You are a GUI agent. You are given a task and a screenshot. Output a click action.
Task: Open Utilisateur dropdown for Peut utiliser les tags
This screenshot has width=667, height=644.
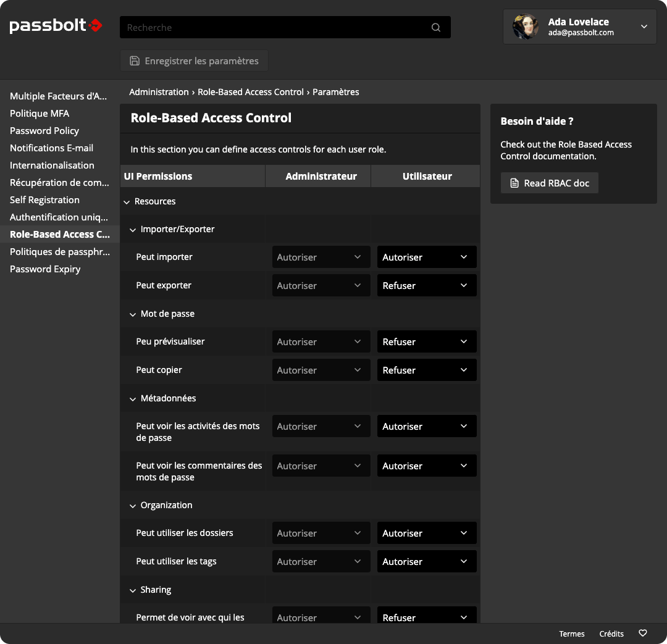coord(427,561)
